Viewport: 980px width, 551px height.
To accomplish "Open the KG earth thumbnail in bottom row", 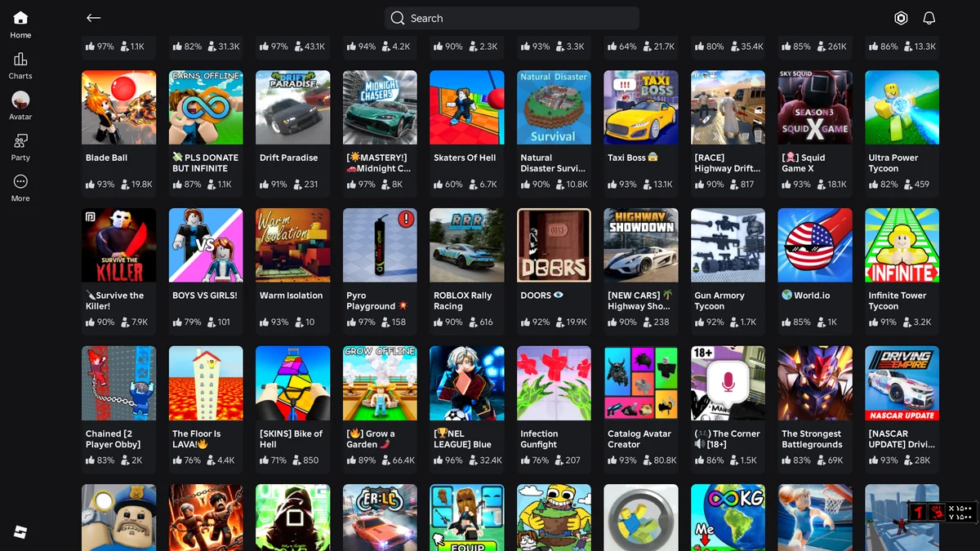I will tap(728, 518).
